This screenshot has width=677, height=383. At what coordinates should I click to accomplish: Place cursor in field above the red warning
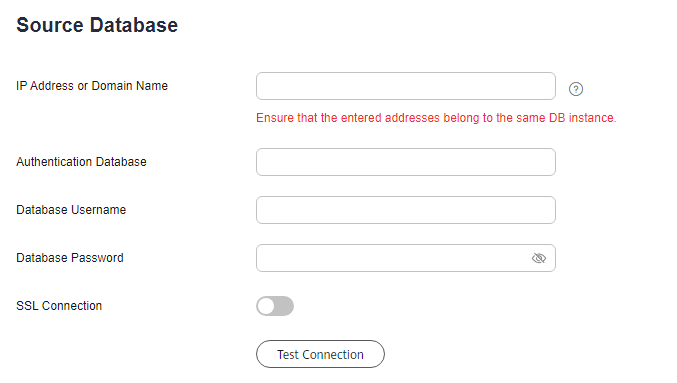coord(405,86)
